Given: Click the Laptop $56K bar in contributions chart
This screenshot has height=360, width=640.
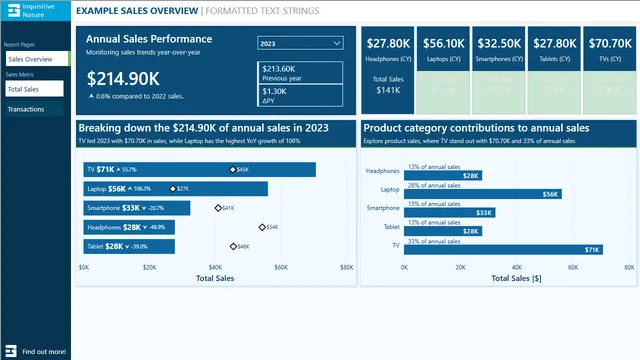Looking at the screenshot, I should pyautogui.click(x=483, y=194).
